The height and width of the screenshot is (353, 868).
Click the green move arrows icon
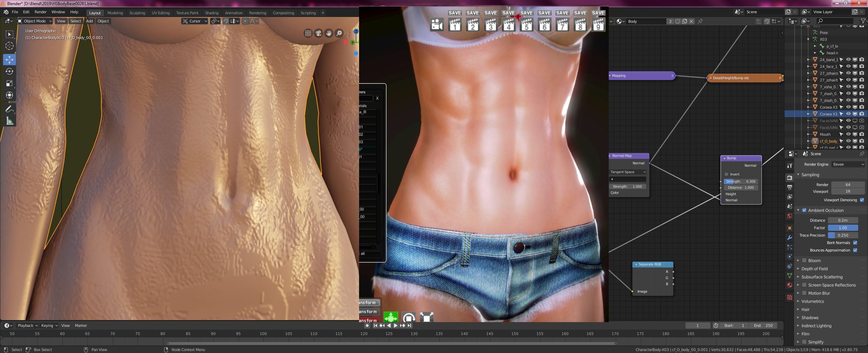[391, 317]
